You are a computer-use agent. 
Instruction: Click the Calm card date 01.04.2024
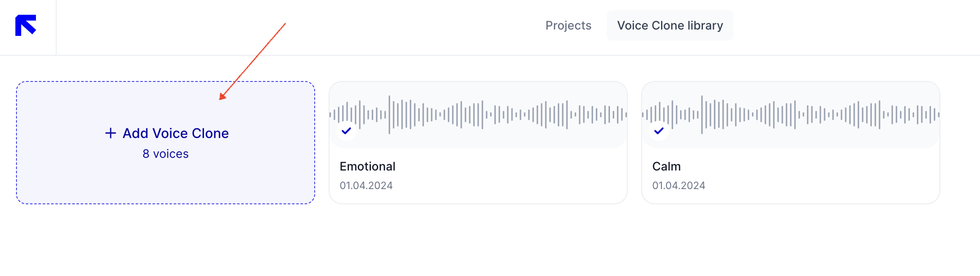point(679,186)
